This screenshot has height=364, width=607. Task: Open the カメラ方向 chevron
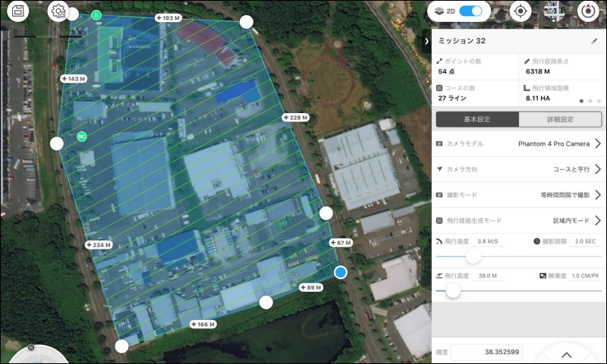click(598, 169)
